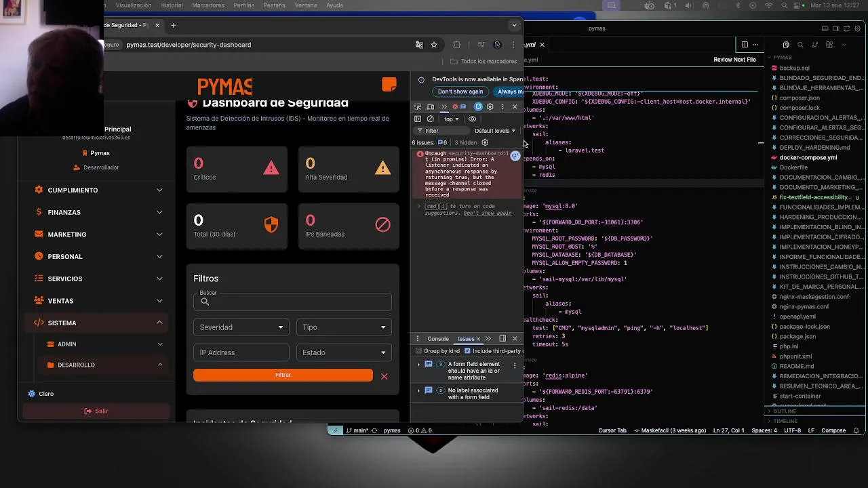Open README.md in Cursor explorer

pos(796,367)
